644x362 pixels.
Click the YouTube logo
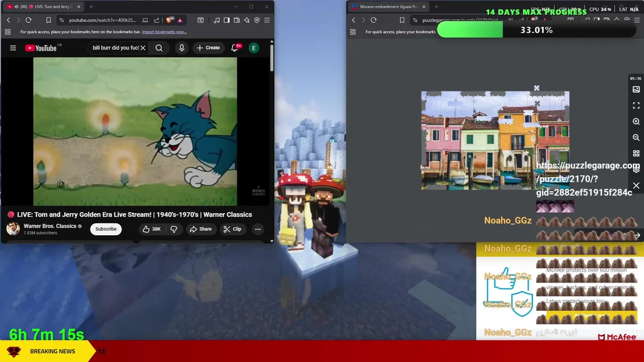[x=41, y=48]
